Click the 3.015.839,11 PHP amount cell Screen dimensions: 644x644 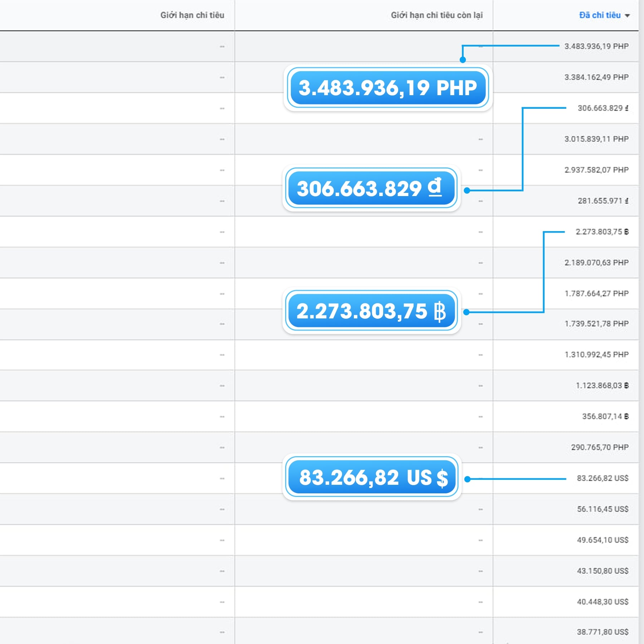596,139
